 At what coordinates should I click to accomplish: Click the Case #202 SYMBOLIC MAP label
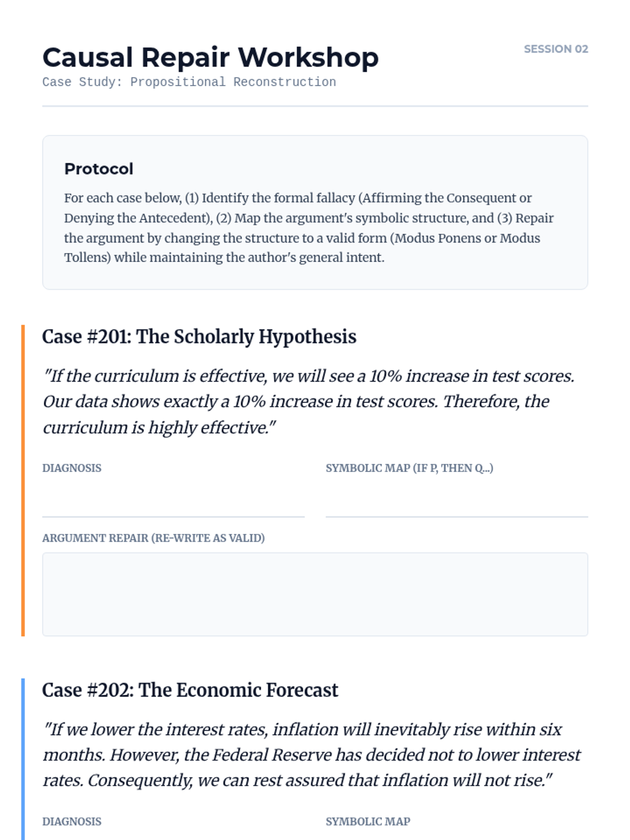coord(368,821)
